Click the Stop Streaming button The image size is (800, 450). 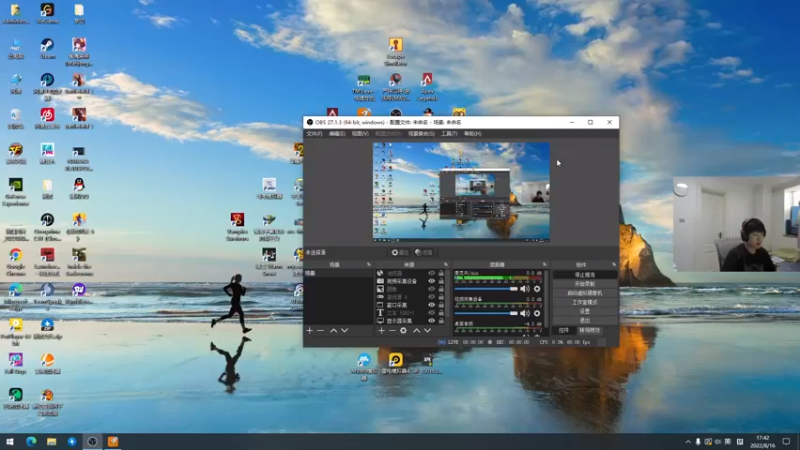pyautogui.click(x=585, y=274)
